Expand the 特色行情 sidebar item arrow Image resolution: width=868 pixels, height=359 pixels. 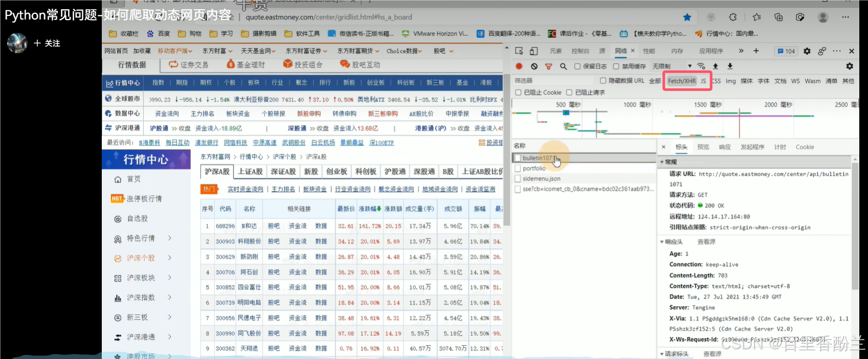[170, 238]
